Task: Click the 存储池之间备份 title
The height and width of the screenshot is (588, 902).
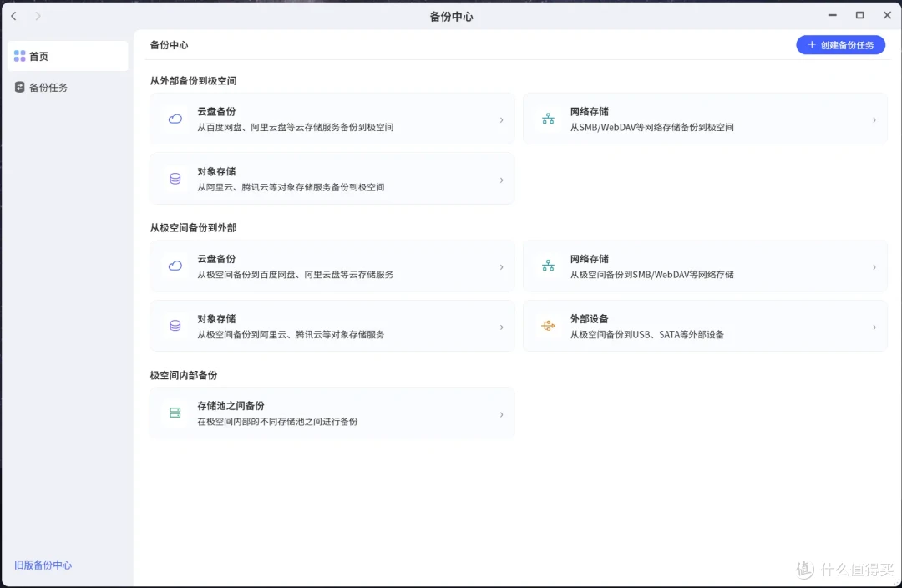Action: pos(231,406)
